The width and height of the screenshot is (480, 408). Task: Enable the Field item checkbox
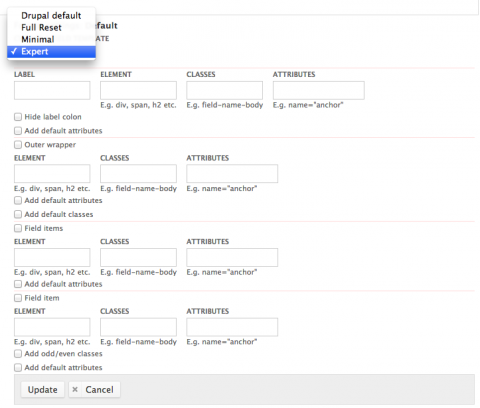click(18, 298)
